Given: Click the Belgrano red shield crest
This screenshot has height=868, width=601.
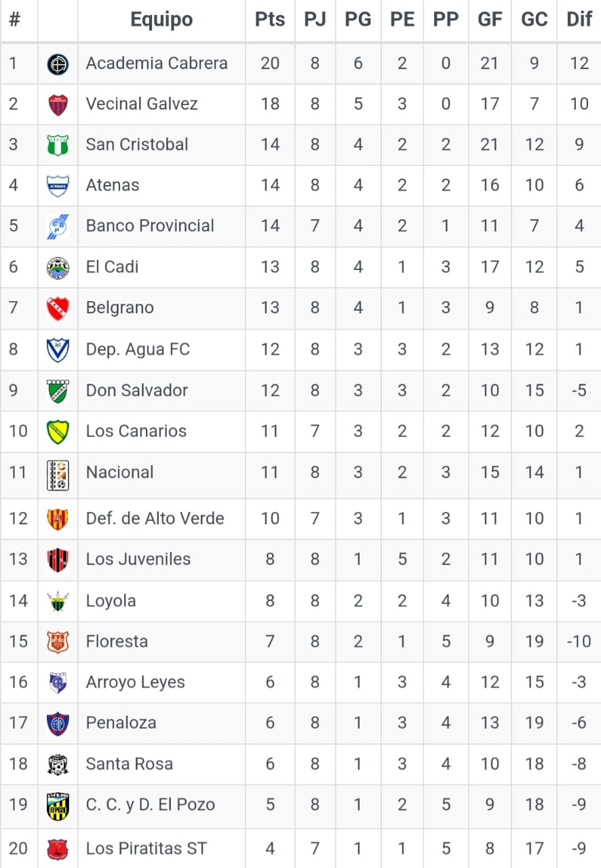Looking at the screenshot, I should tap(58, 308).
